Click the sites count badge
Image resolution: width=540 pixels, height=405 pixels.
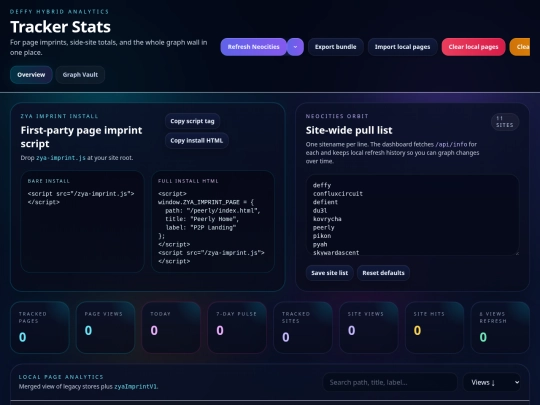pos(505,122)
